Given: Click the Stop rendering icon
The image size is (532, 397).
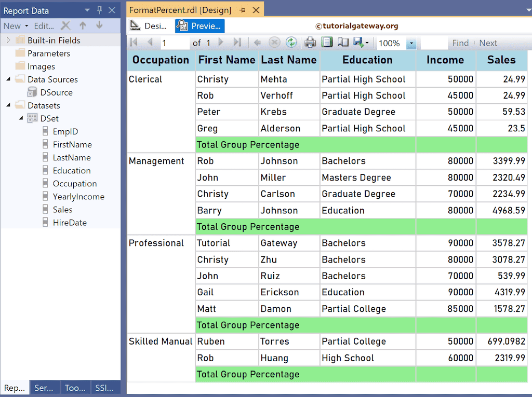Looking at the screenshot, I should [274, 43].
